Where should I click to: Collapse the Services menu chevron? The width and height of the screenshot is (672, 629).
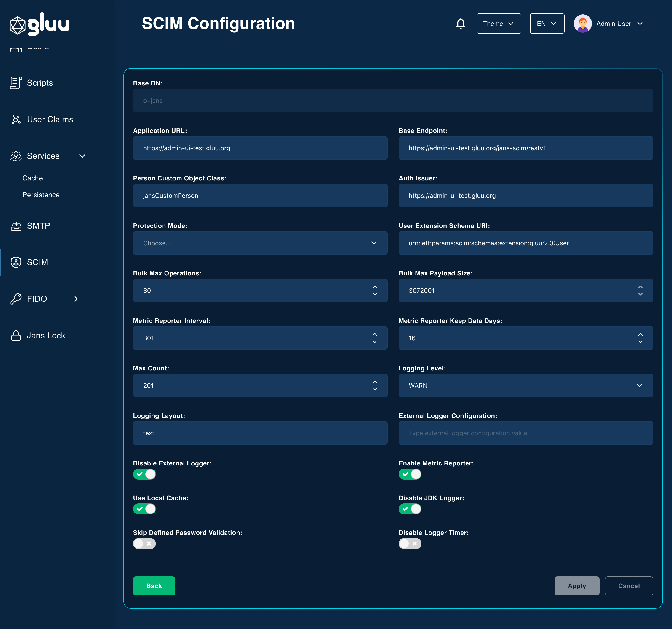(82, 156)
